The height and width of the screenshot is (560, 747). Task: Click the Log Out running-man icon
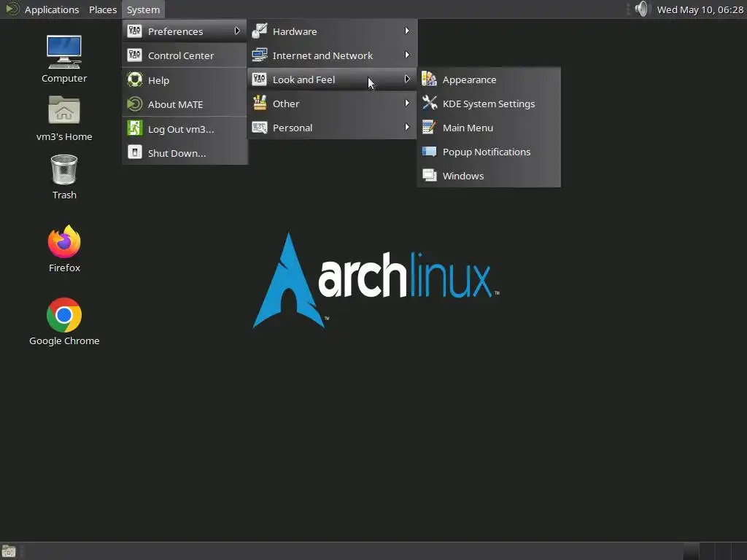(135, 128)
